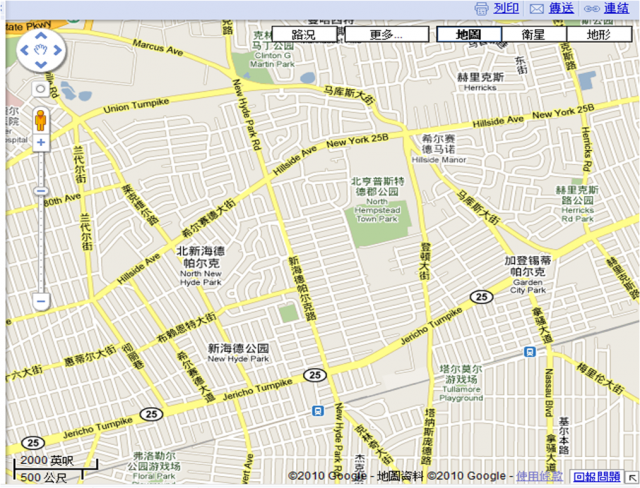Click the hand icon in the pan control
The width and height of the screenshot is (640, 488).
click(41, 50)
